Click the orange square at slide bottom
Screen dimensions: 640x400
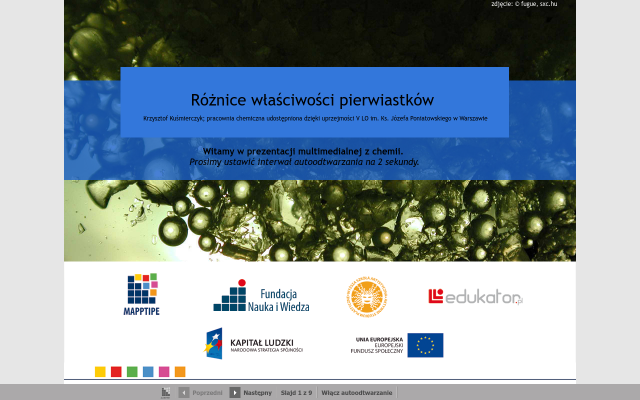[x=180, y=372]
